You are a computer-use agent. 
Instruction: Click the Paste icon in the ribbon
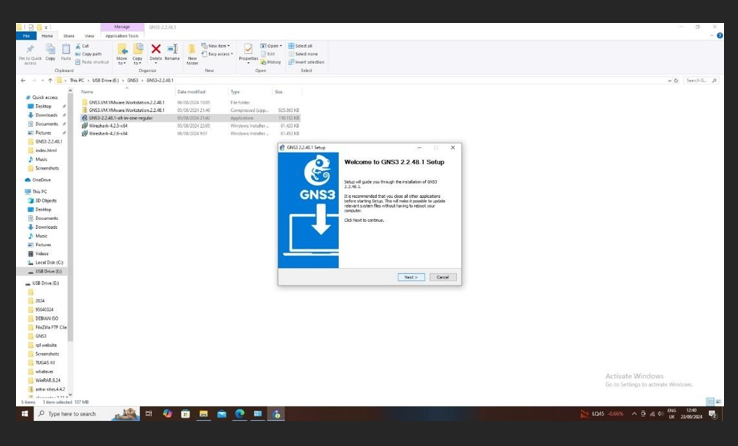pos(66,49)
